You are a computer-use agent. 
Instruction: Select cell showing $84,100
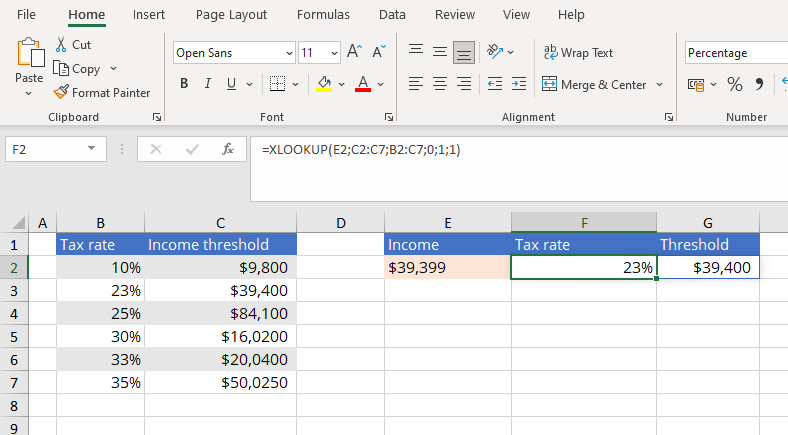pos(221,313)
